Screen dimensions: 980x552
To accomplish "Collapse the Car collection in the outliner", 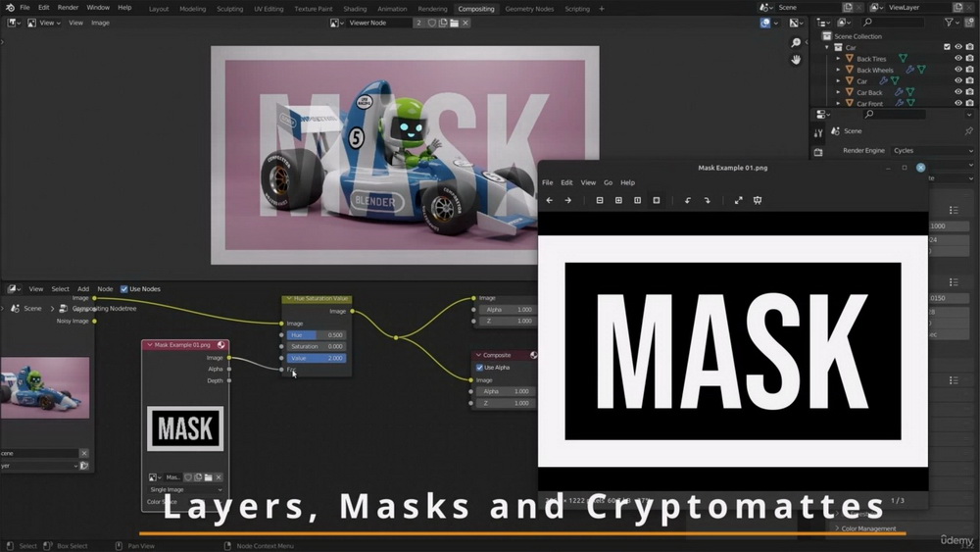I will pyautogui.click(x=827, y=47).
